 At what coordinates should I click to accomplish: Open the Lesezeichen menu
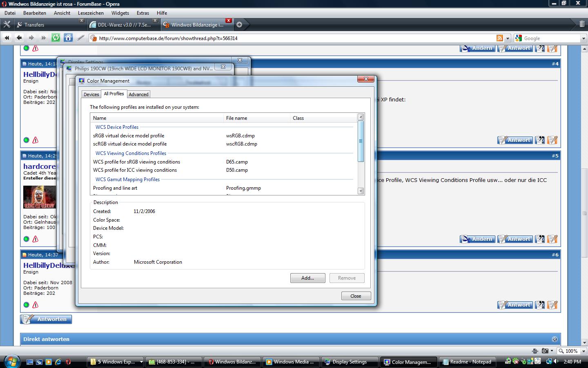click(x=91, y=13)
